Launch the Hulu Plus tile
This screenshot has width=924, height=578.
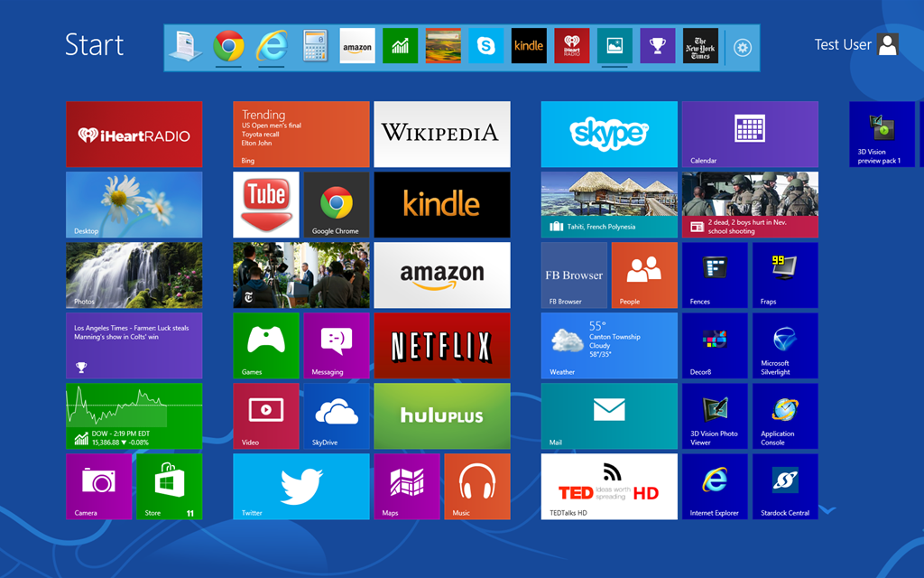(442, 416)
